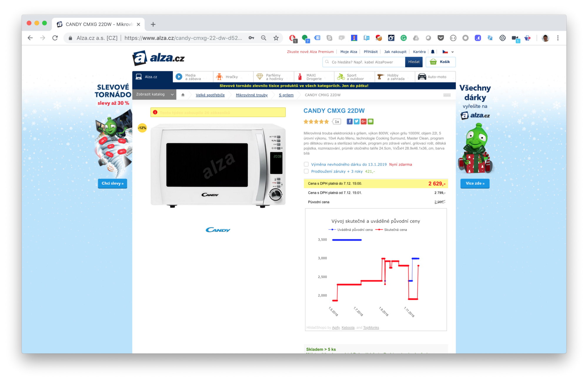The height and width of the screenshot is (382, 588).
Task: Click the Hledat search button
Action: [x=414, y=62]
